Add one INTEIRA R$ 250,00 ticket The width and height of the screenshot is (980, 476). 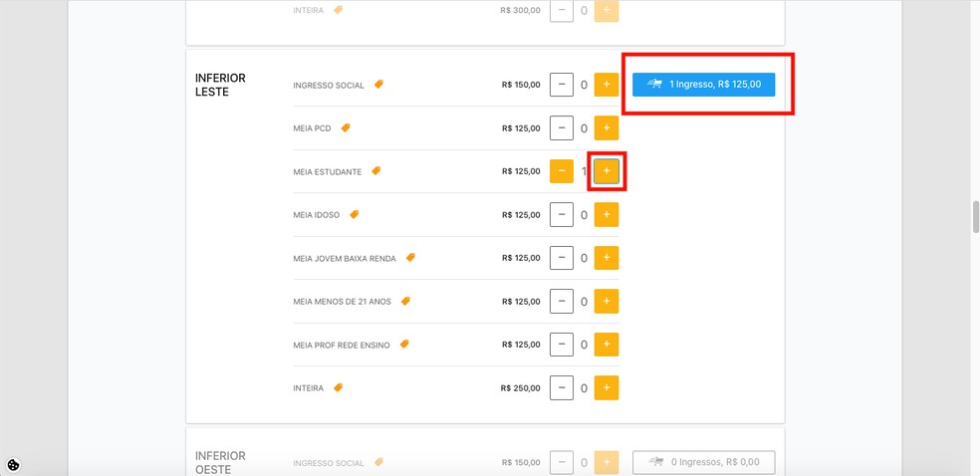[x=607, y=388]
